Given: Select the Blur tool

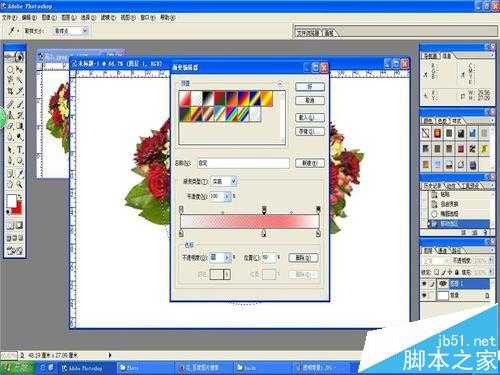Looking at the screenshot, I should coord(10,136).
